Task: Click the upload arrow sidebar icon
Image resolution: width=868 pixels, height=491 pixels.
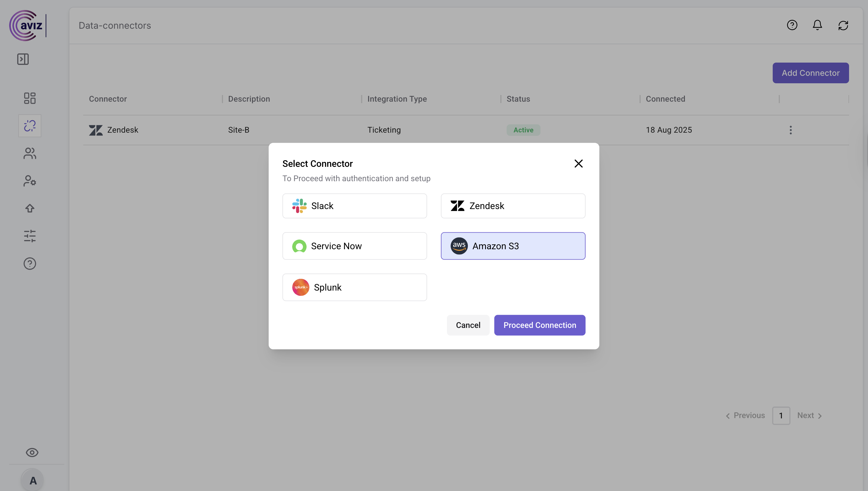Action: click(x=30, y=208)
